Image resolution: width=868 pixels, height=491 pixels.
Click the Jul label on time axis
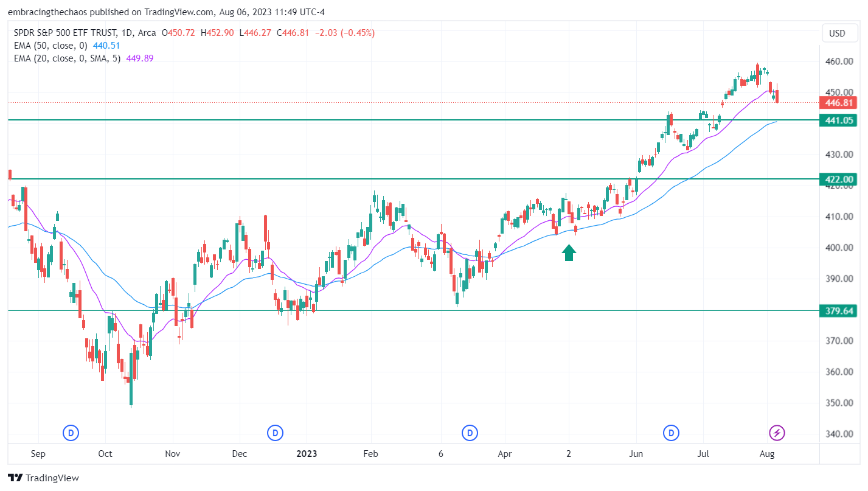[704, 454]
